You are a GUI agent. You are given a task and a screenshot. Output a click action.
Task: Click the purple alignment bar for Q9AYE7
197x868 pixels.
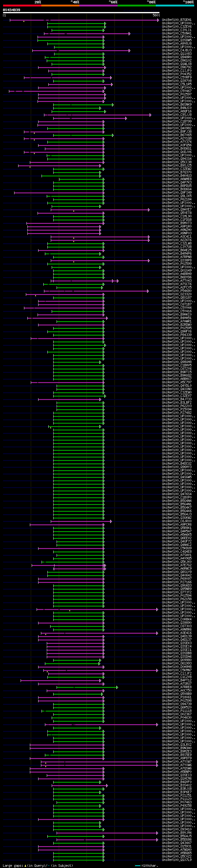click(100, 210)
